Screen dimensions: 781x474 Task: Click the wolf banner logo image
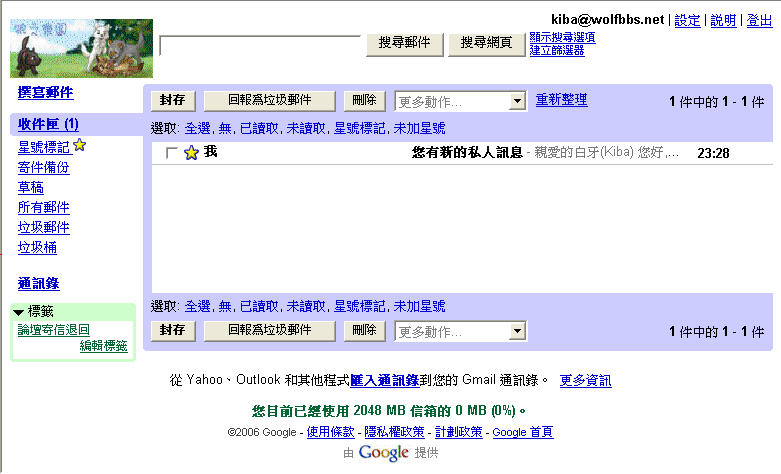[x=81, y=48]
